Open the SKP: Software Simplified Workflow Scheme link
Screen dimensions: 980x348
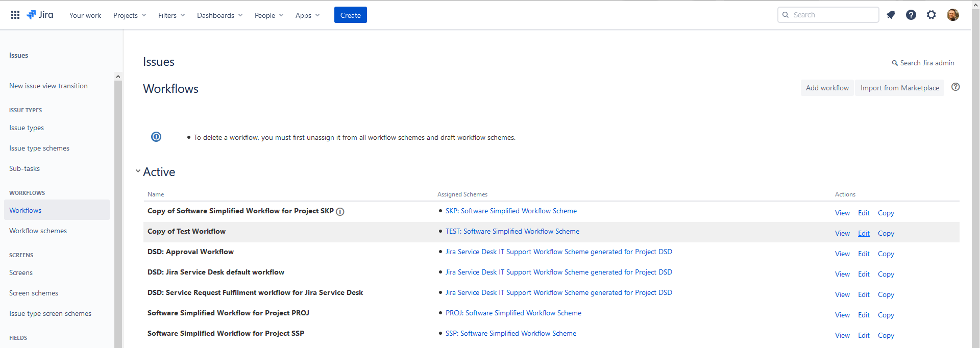coord(511,211)
